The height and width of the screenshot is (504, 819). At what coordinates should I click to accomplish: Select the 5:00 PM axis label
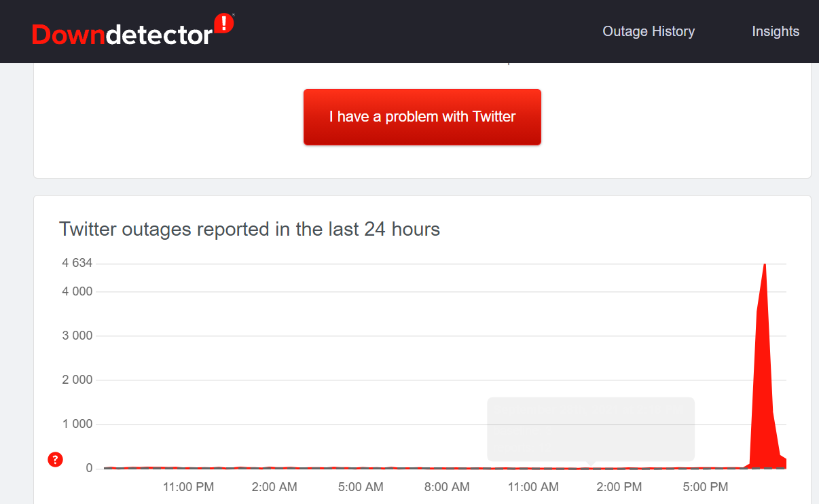pos(705,487)
